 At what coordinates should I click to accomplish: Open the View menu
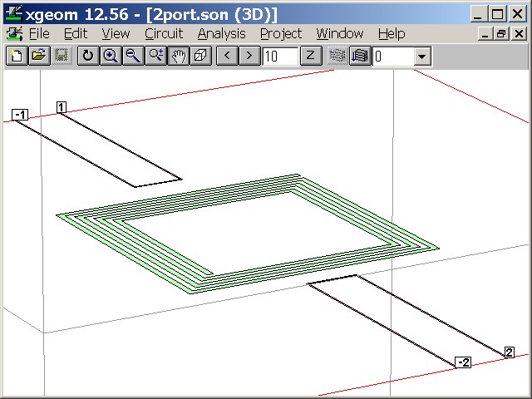pyautogui.click(x=116, y=33)
